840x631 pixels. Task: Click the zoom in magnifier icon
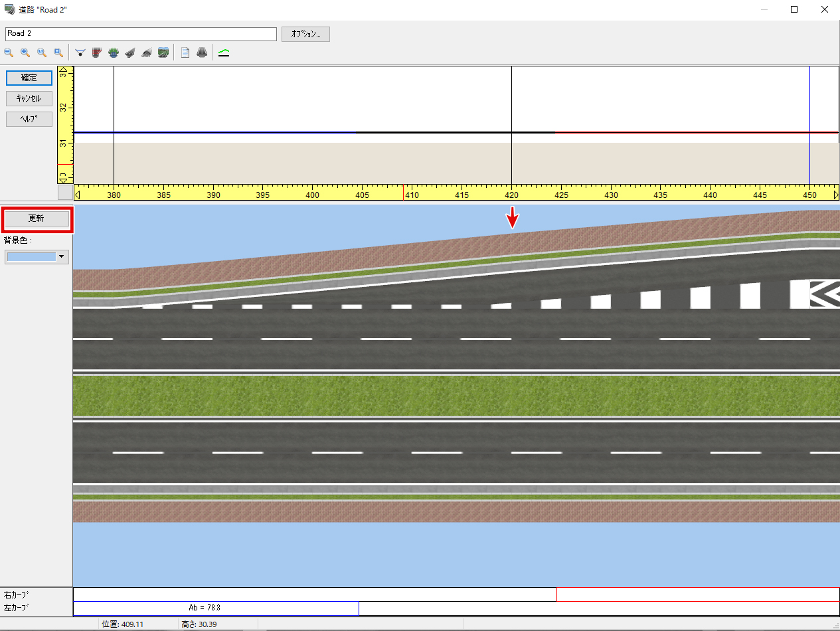pyautogui.click(x=25, y=52)
